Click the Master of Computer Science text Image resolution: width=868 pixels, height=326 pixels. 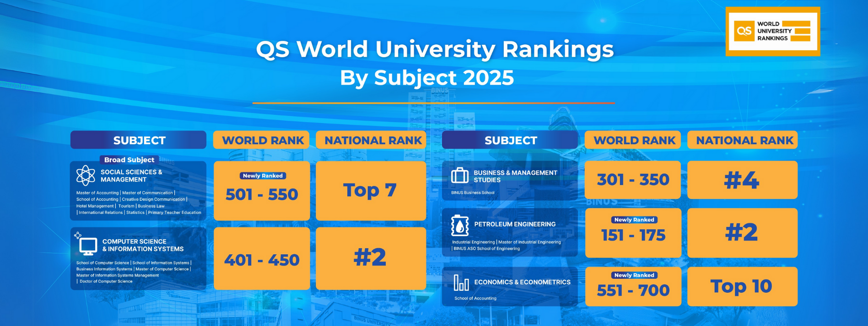point(162,269)
